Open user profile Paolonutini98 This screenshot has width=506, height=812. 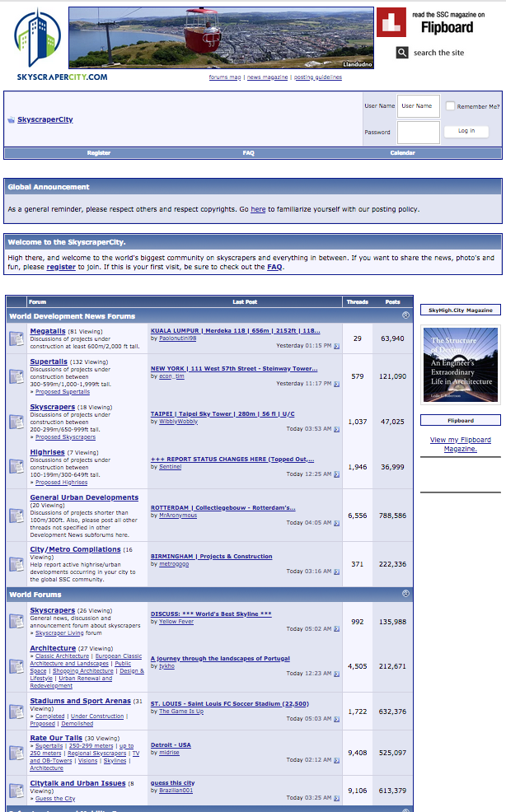pos(177,338)
